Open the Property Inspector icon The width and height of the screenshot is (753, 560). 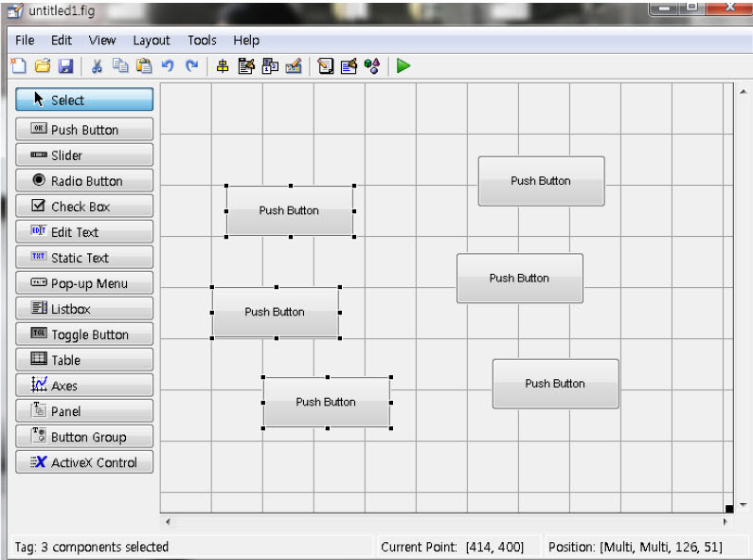[x=349, y=65]
